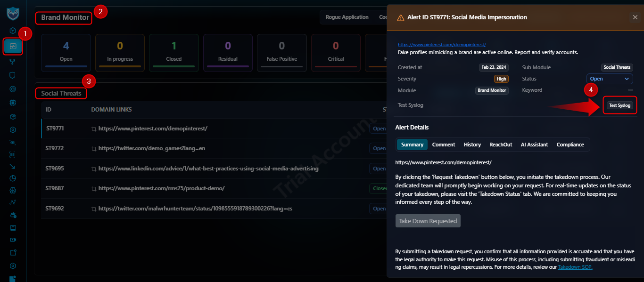Filter by the In progress card
The width and height of the screenshot is (644, 282).
120,53
